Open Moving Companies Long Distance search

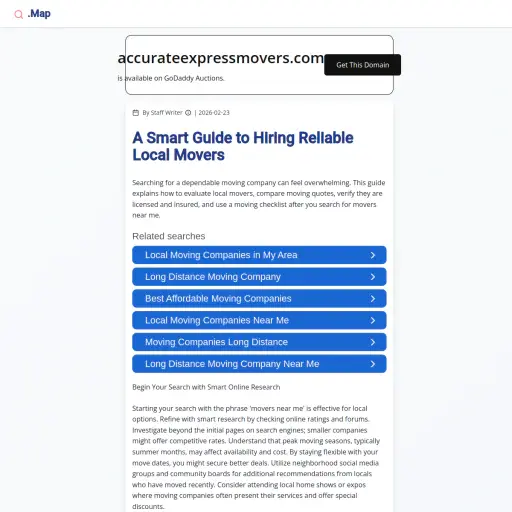coord(259,342)
